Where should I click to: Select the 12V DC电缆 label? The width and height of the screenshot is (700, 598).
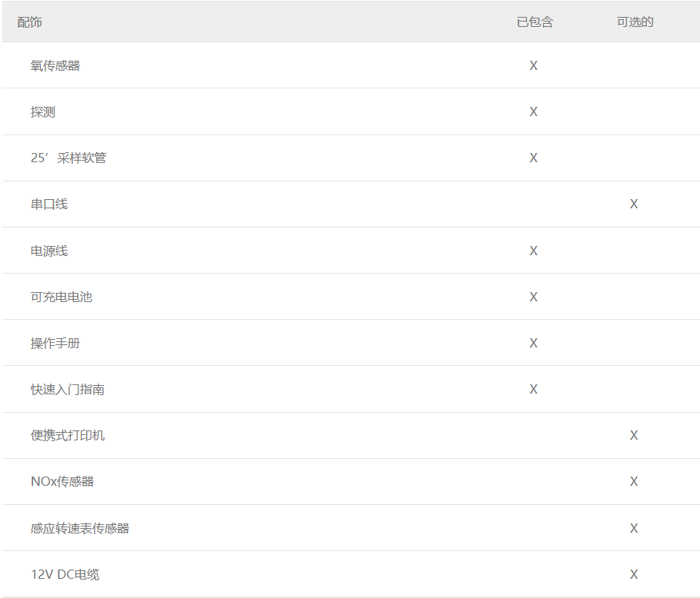click(x=65, y=574)
